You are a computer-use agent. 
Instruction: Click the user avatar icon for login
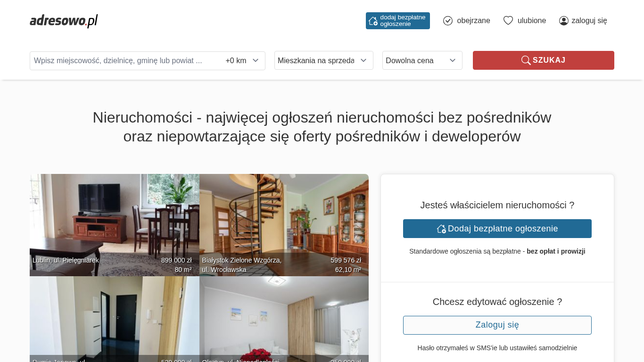click(564, 21)
